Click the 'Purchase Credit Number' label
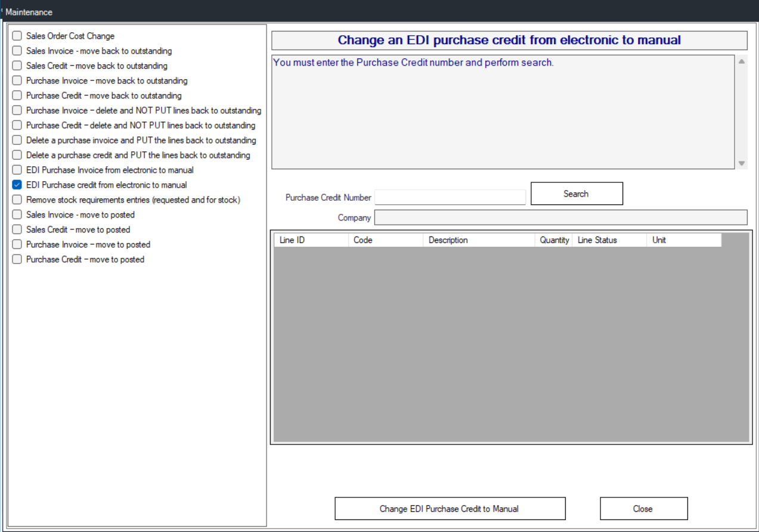 328,197
